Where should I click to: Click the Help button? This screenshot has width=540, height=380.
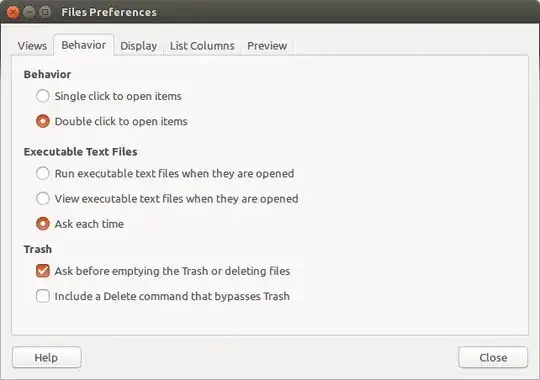(47, 358)
